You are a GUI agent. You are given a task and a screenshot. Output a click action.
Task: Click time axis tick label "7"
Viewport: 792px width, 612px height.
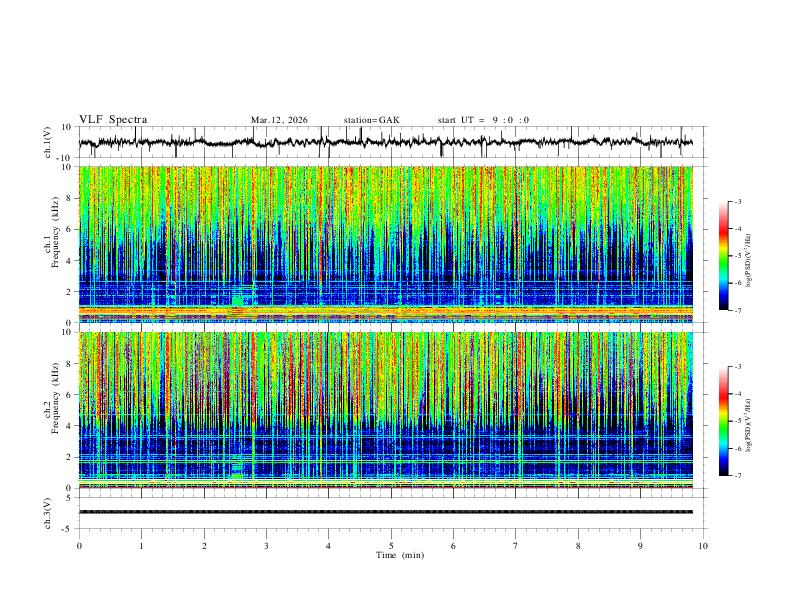click(x=516, y=546)
